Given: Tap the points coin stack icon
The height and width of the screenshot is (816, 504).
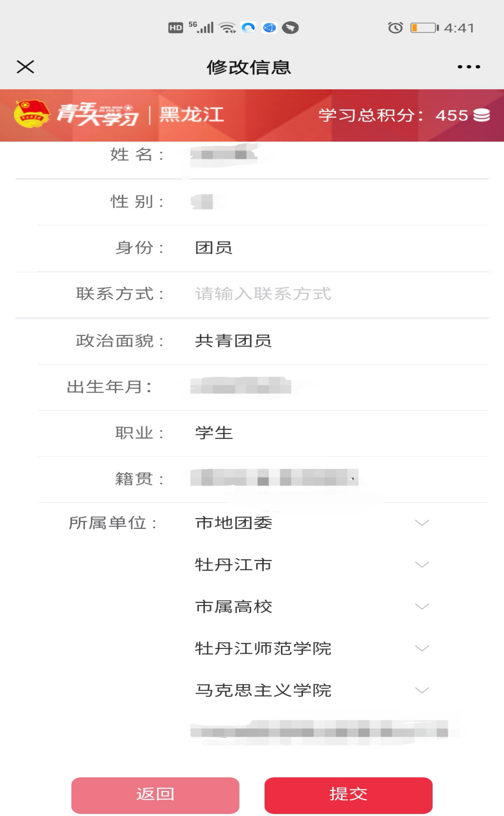Looking at the screenshot, I should pos(481,115).
